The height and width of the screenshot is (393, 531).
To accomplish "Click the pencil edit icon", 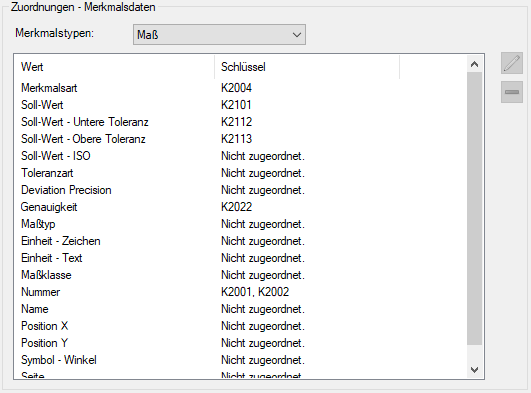I will click(x=512, y=63).
